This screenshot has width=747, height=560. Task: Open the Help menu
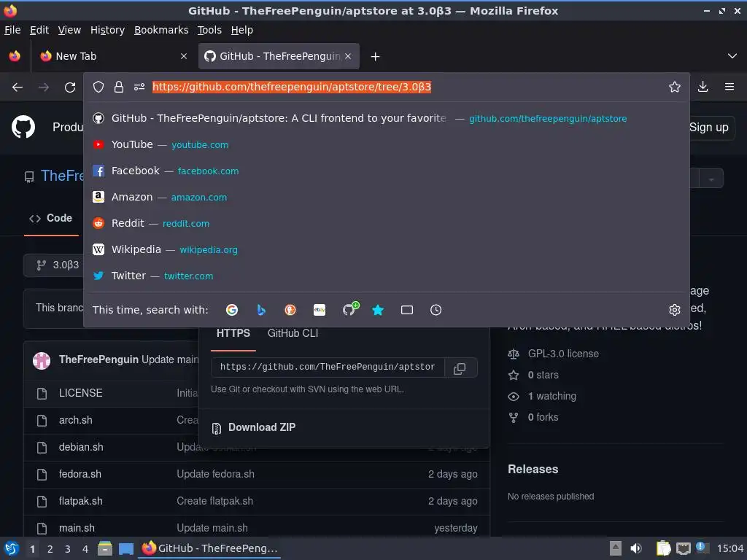pyautogui.click(x=241, y=30)
